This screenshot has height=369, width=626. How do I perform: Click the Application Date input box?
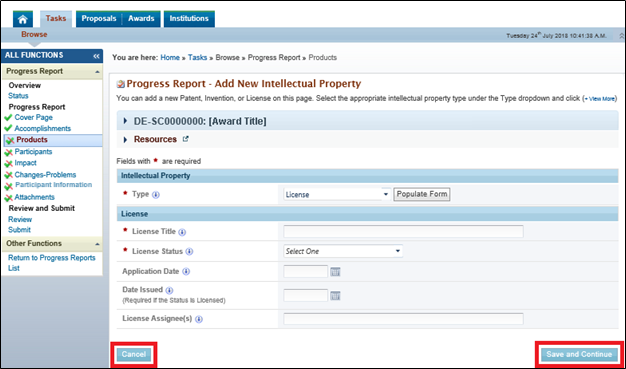[305, 272]
